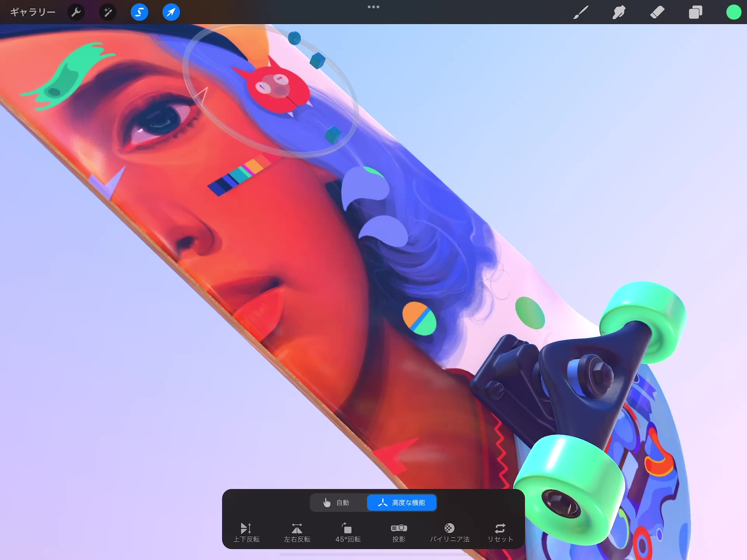Screen dimensions: 747x560
Task: Open バイリニア法 interpolation setting
Action: pos(449,533)
